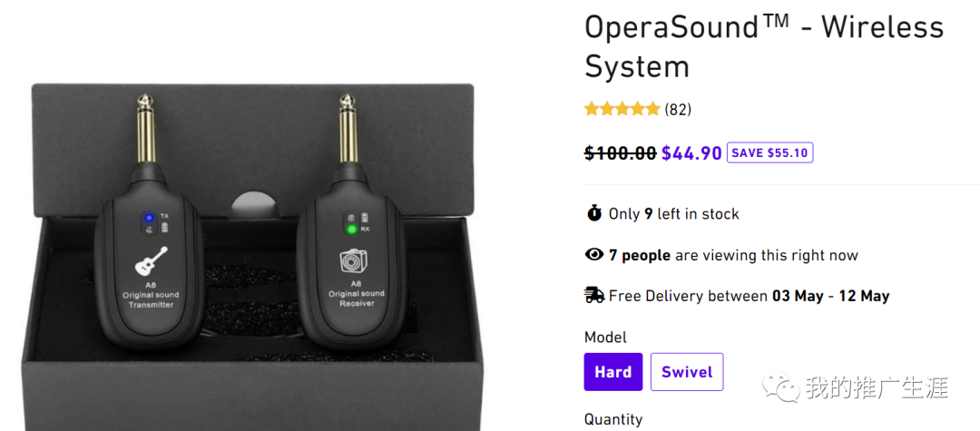Click the delivery truck icon
The image size is (980, 431).
(594, 295)
